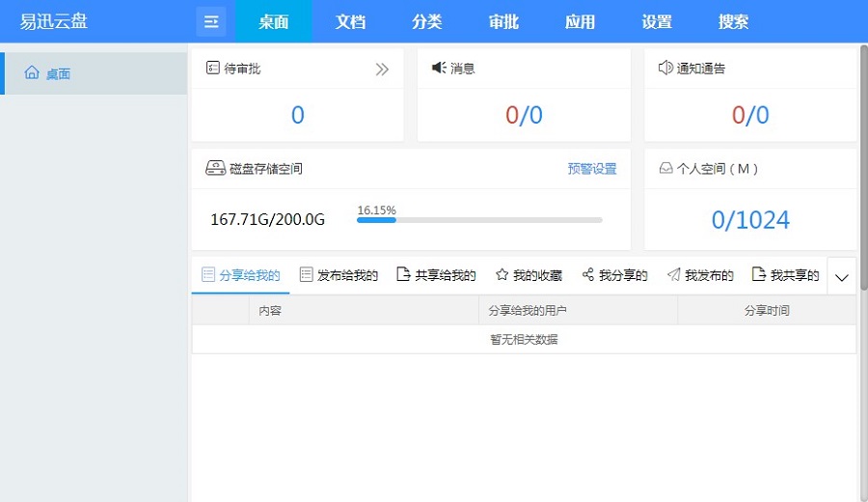Click the list icon of 发布给我的 tab

[x=306, y=274]
